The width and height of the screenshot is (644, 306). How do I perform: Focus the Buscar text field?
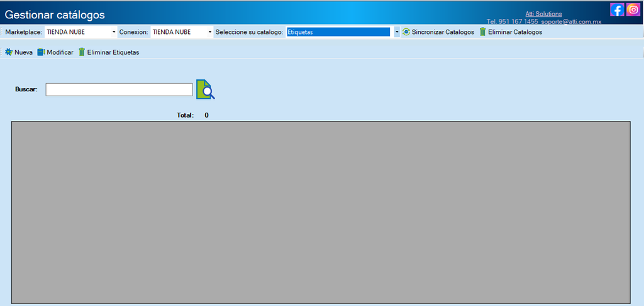pos(119,89)
